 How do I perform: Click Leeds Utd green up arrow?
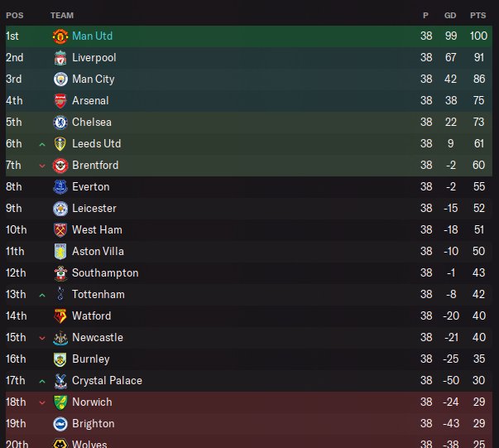click(42, 145)
